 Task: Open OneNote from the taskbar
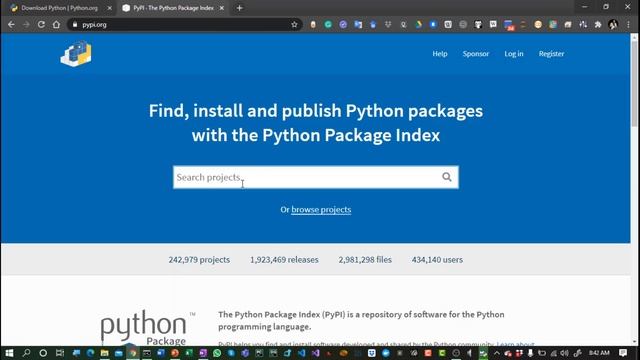tap(203, 353)
